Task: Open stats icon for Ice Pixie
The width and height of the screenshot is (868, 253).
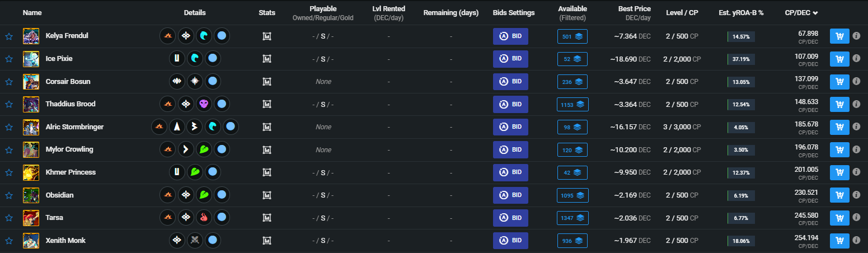Action: tap(267, 59)
